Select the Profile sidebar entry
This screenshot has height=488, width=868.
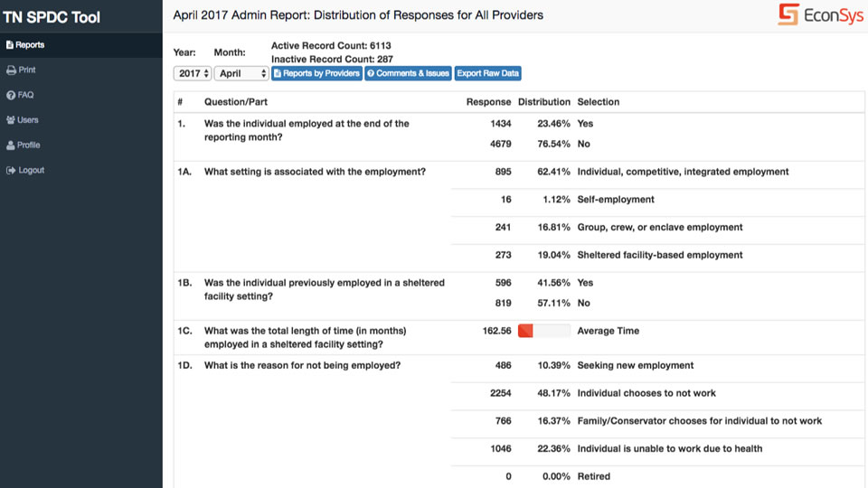click(28, 145)
